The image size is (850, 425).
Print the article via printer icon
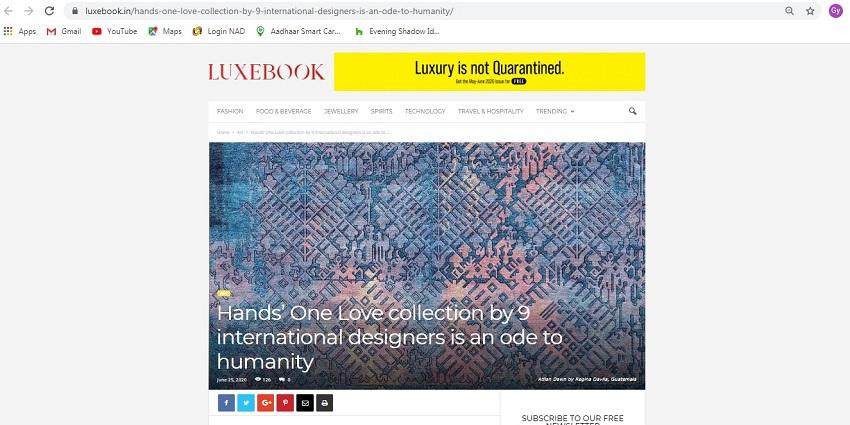(324, 403)
